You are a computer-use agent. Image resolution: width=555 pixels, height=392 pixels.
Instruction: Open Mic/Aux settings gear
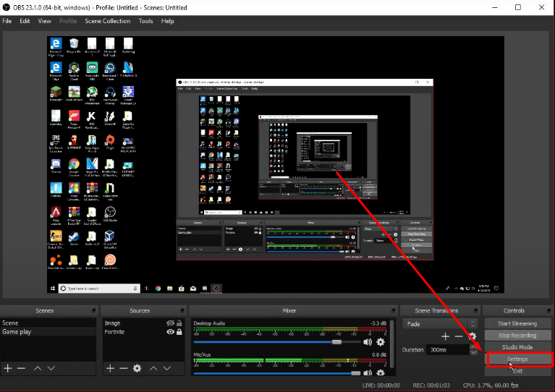(381, 372)
